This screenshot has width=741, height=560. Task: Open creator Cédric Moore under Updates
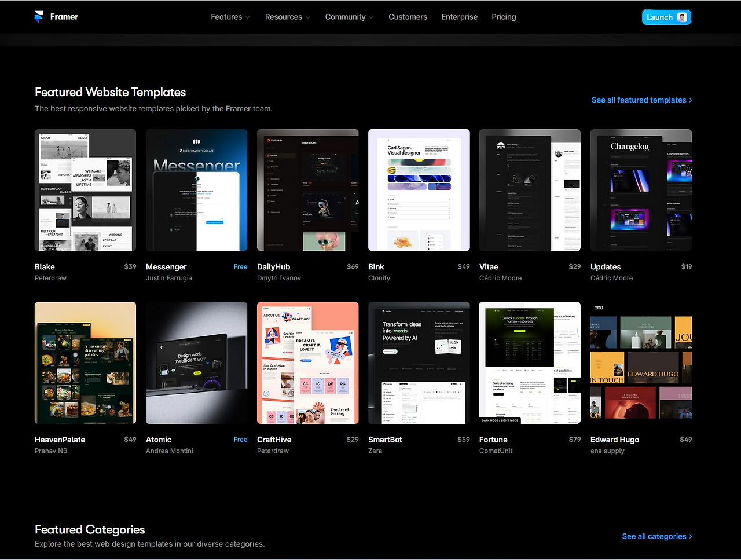(x=611, y=278)
